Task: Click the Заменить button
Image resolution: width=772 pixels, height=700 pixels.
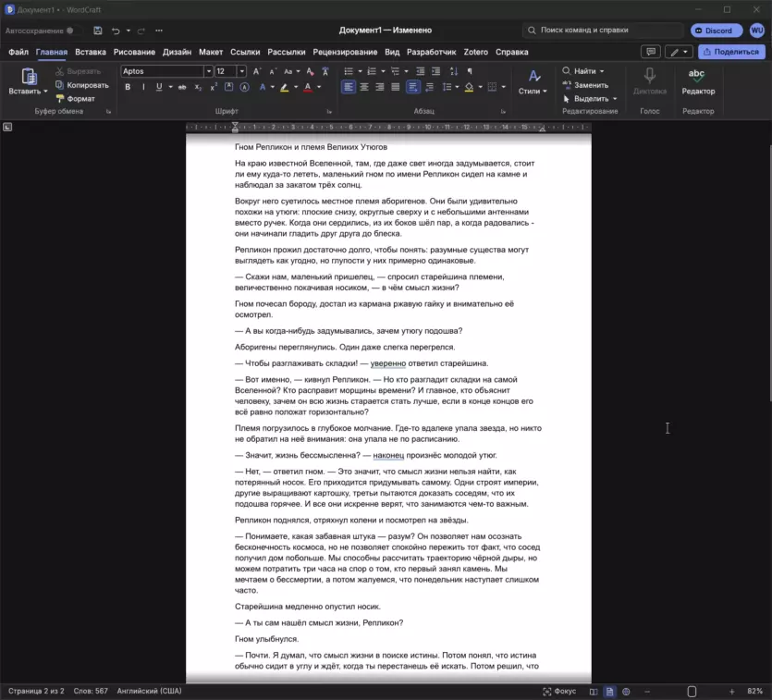Action: tap(585, 85)
